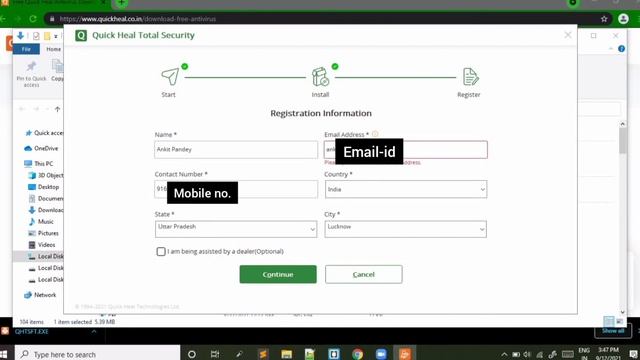Viewport: 640px width, 360px height.
Task: Click the green Continue button
Action: click(x=278, y=274)
